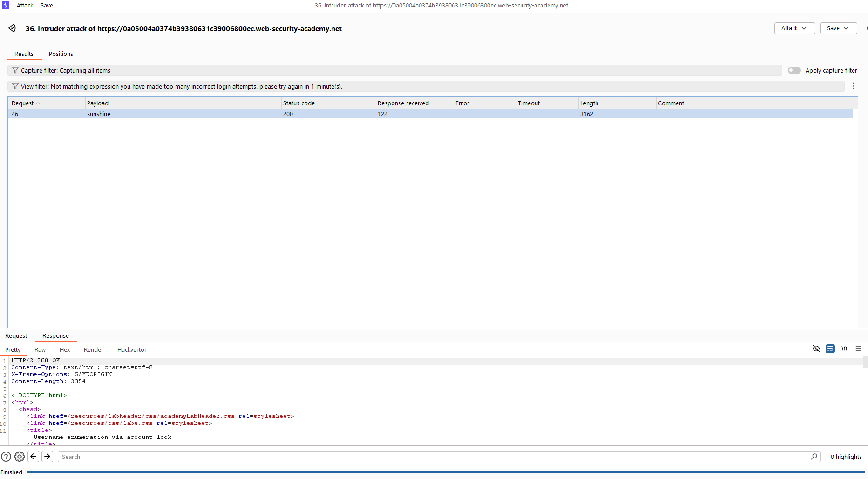Screen dimensions: 868x479
Task: Open the Save dropdown button
Action: pyautogui.click(x=838, y=28)
